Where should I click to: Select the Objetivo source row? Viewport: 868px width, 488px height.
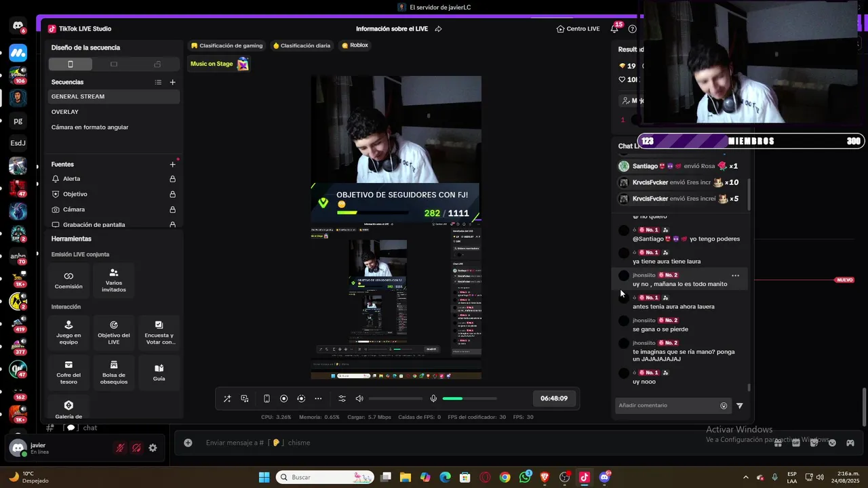tap(114, 195)
